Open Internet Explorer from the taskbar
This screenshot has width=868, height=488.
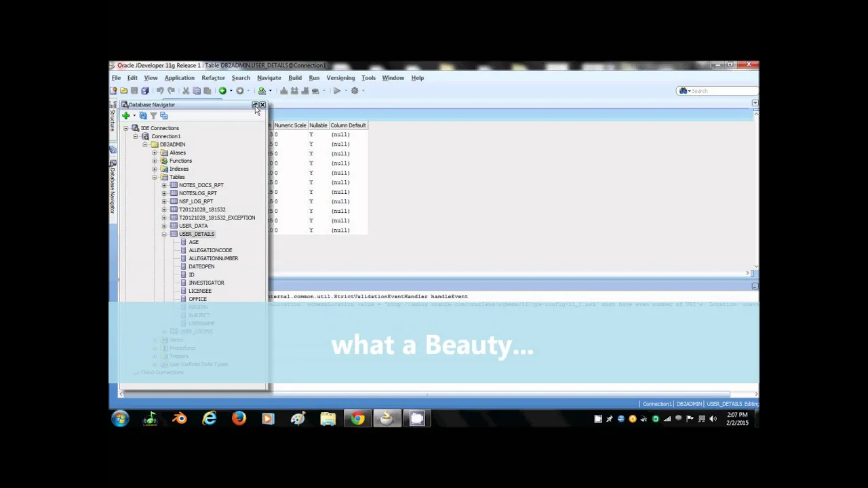click(210, 419)
